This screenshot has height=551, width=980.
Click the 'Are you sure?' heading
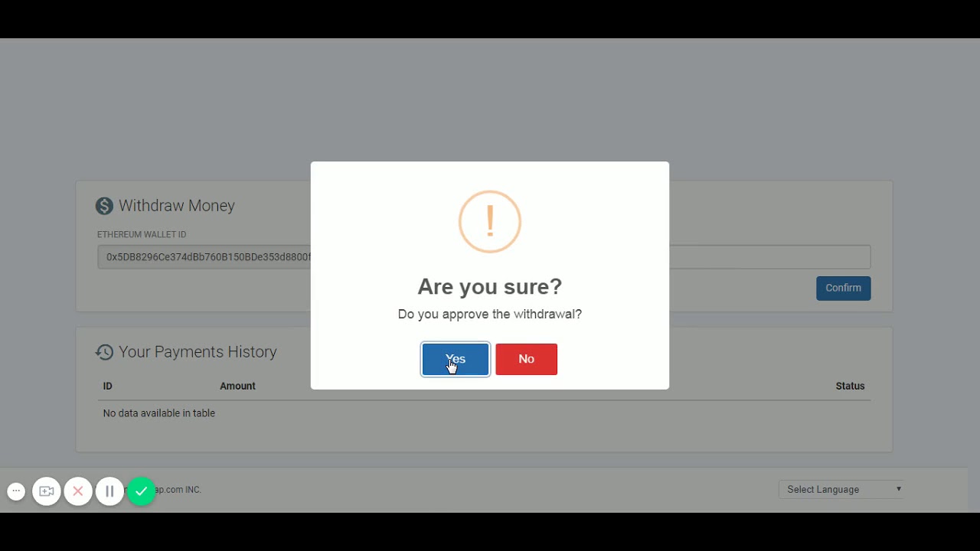coord(490,286)
